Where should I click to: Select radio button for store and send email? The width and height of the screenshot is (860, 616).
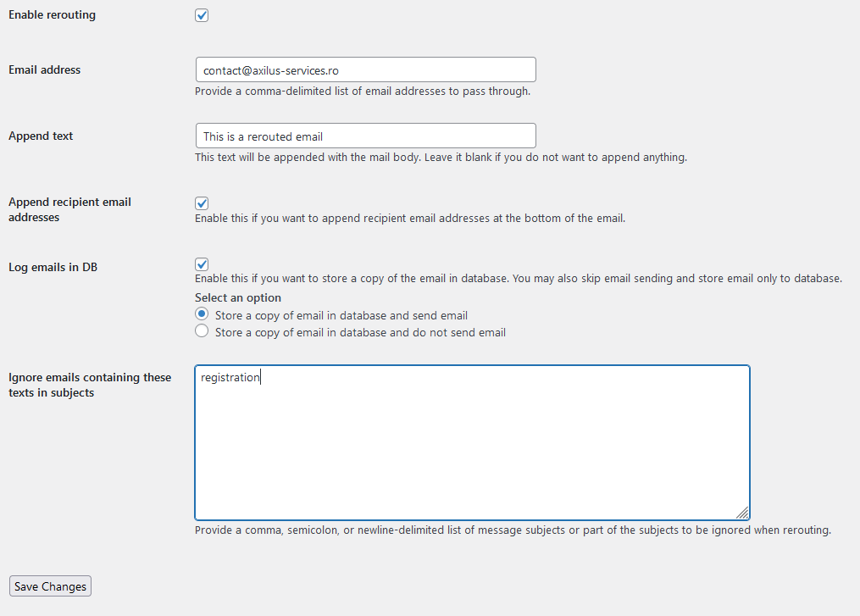pyautogui.click(x=202, y=314)
